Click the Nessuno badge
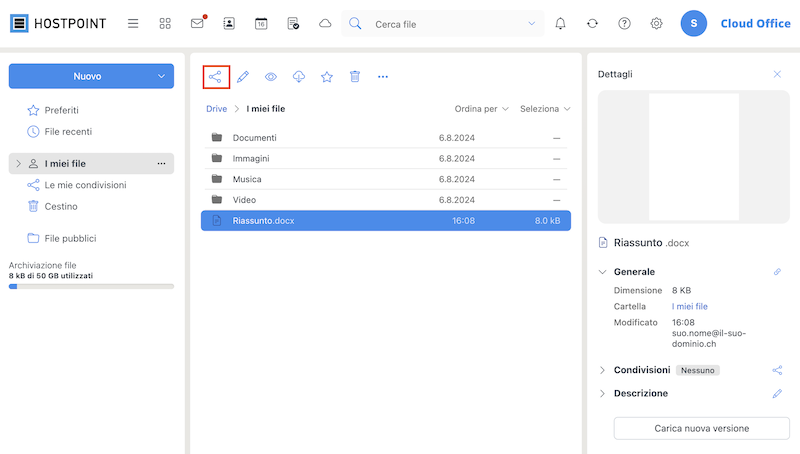The image size is (800, 454). click(697, 370)
